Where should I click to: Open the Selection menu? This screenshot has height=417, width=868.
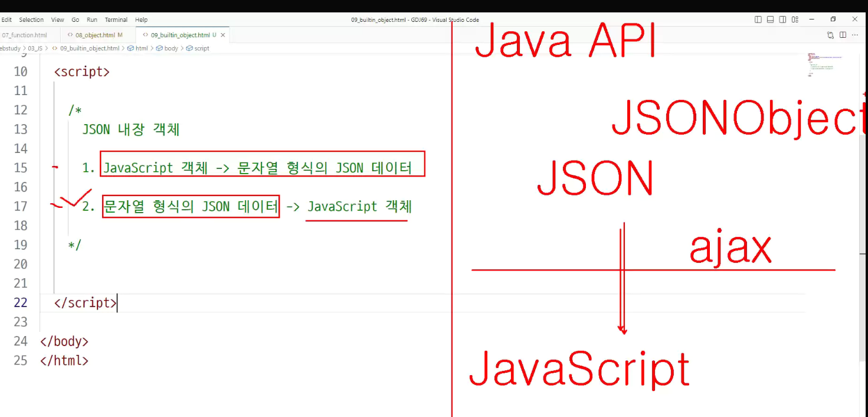31,19
